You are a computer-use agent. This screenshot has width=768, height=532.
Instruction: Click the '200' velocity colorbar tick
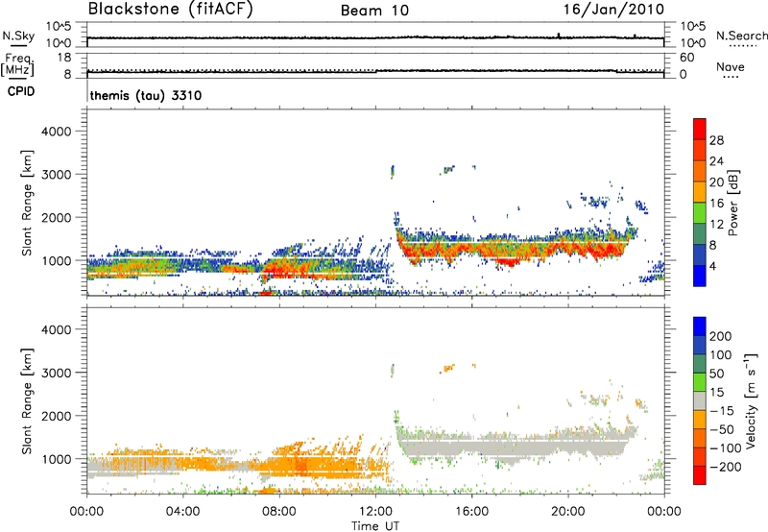[x=721, y=336]
